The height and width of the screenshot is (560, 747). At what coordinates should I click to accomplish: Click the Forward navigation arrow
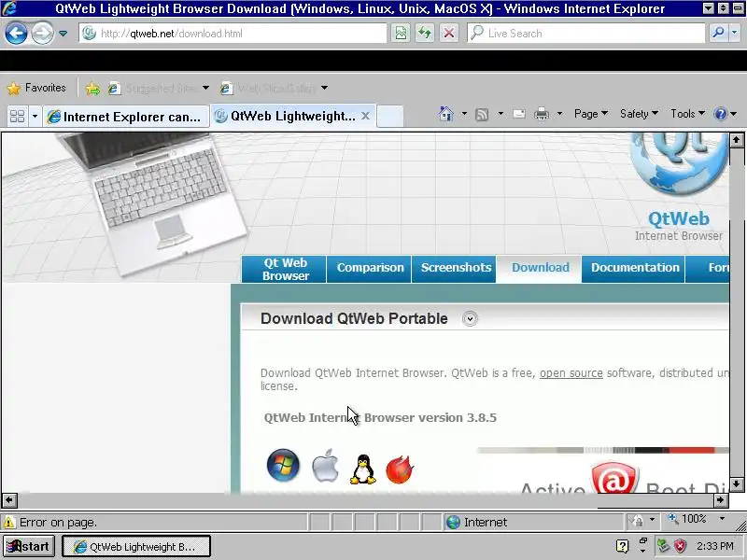(x=42, y=34)
